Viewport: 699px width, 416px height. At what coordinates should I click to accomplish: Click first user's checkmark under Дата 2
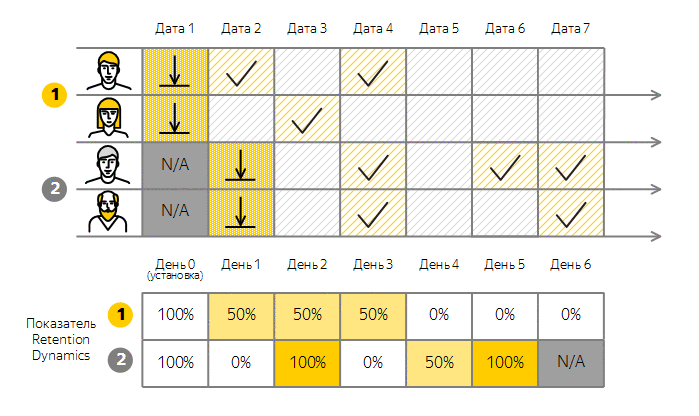pyautogui.click(x=241, y=72)
